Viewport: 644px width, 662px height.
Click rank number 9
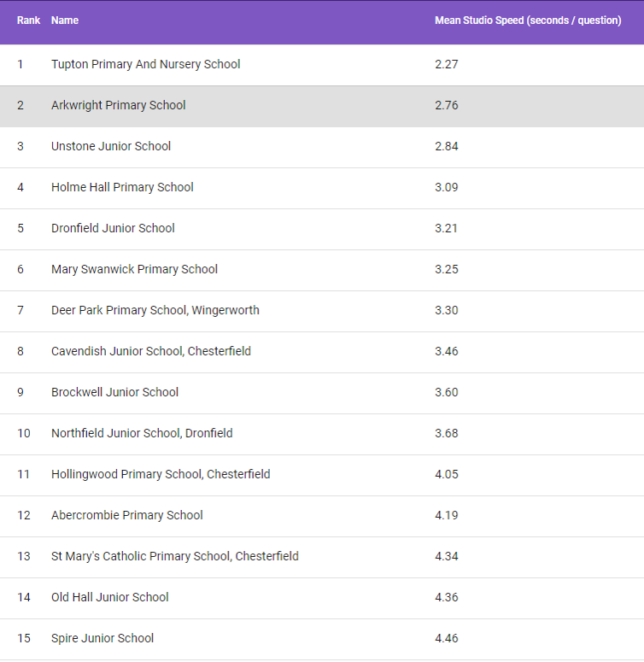coord(20,392)
